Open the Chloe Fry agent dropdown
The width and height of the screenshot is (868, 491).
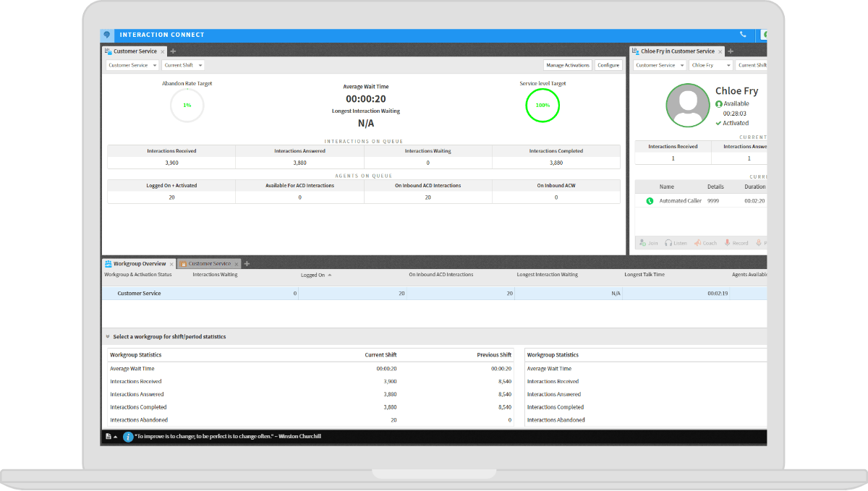point(711,65)
